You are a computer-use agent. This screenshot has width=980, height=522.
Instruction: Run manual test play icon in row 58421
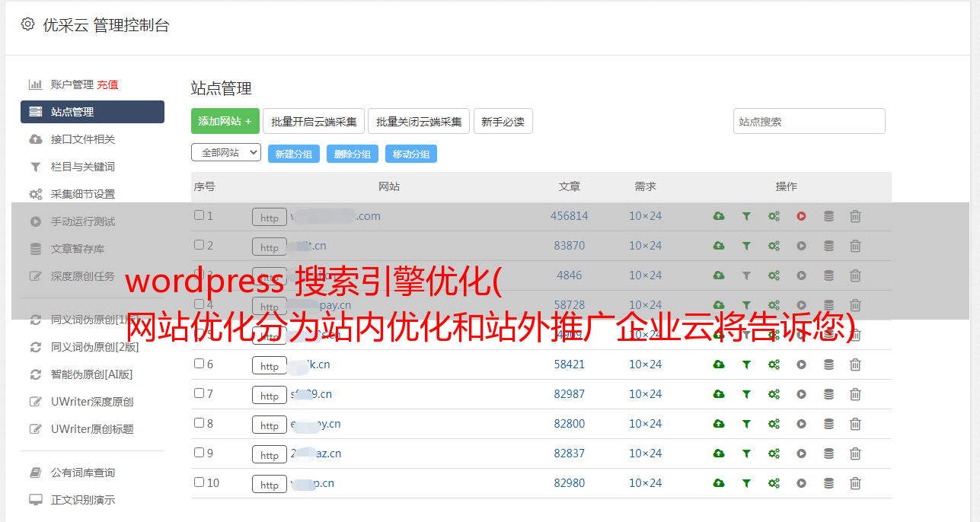tap(801, 364)
